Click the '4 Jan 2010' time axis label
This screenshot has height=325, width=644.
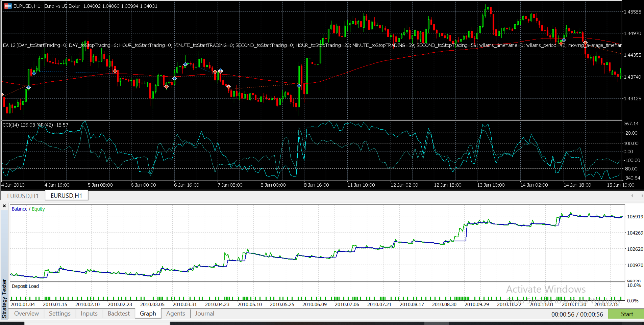point(13,185)
